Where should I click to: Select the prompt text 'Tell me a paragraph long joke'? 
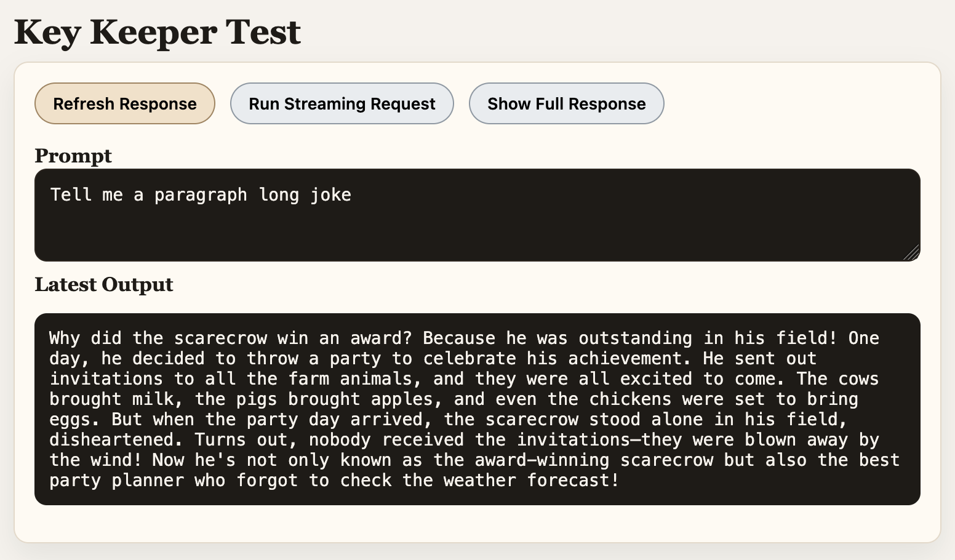pyautogui.click(x=200, y=194)
